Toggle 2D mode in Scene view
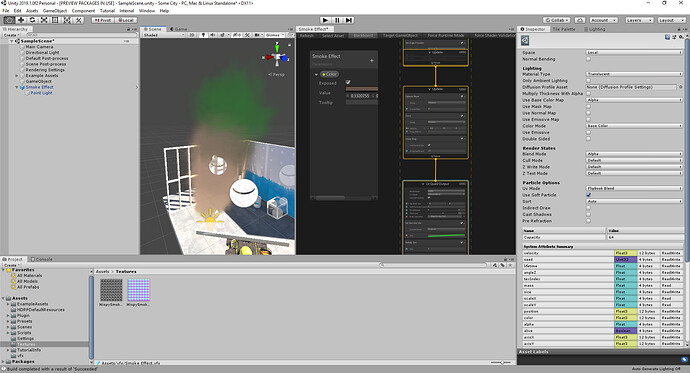This screenshot has width=690, height=373. 192,35
